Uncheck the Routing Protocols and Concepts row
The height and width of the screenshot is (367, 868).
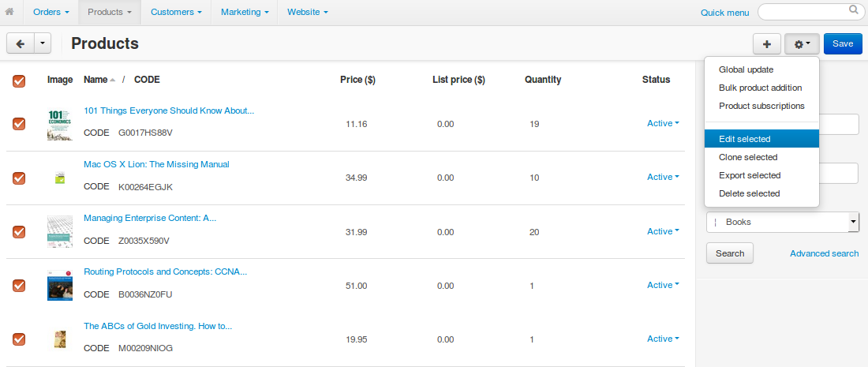(x=19, y=285)
